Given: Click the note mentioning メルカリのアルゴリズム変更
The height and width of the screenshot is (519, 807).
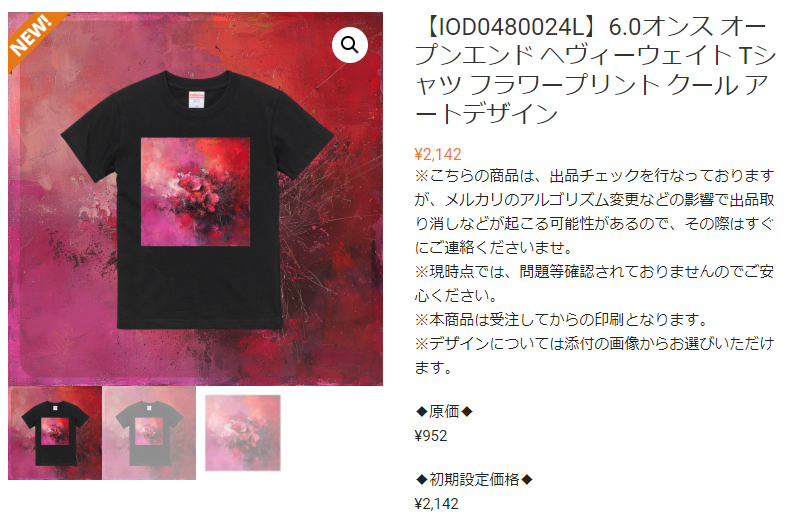Looking at the screenshot, I should (x=594, y=212).
